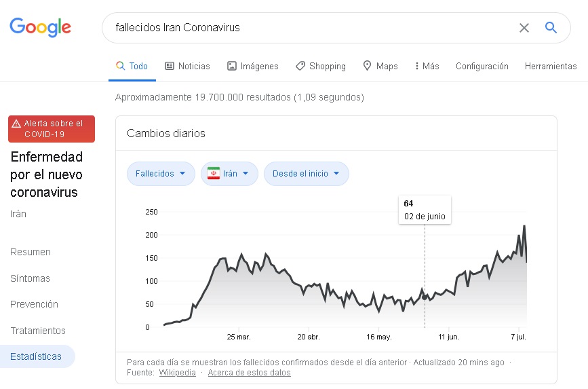588x389 pixels.
Task: Click the Shopping tag icon
Action: pyautogui.click(x=300, y=66)
